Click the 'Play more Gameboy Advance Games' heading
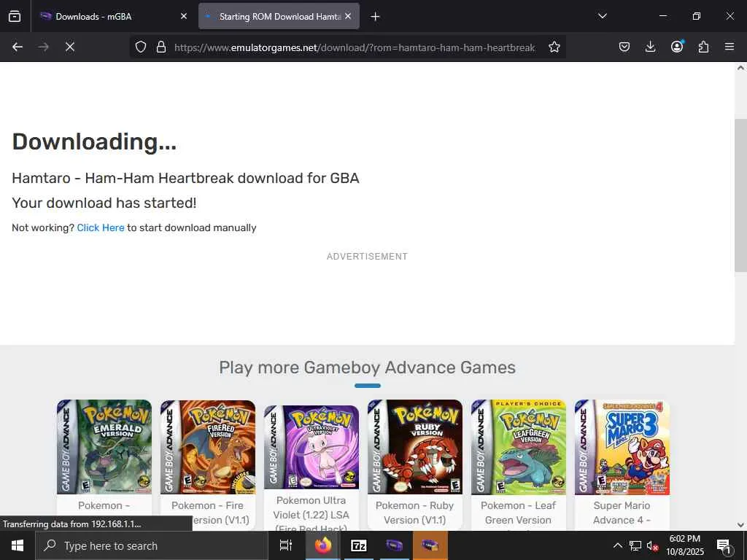747x560 pixels. (368, 367)
